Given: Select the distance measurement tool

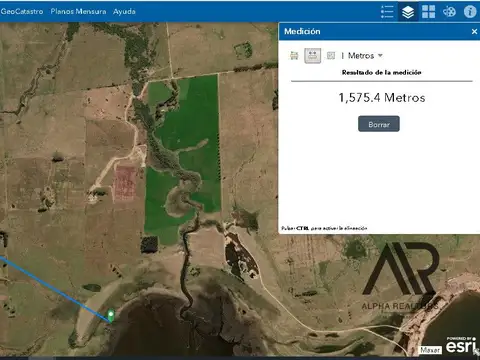Looking at the screenshot, I should pos(312,56).
